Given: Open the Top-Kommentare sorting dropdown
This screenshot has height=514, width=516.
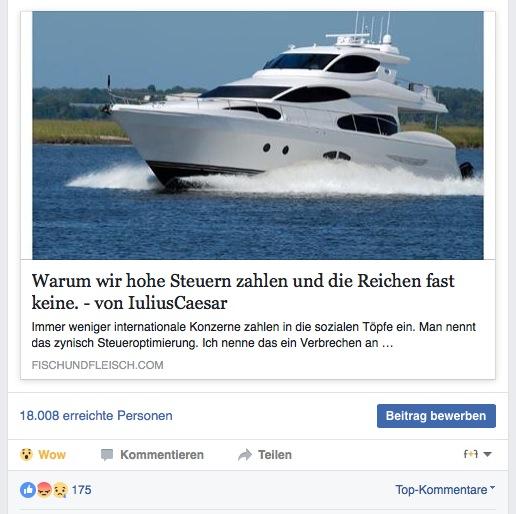Looking at the screenshot, I should pyautogui.click(x=445, y=490).
